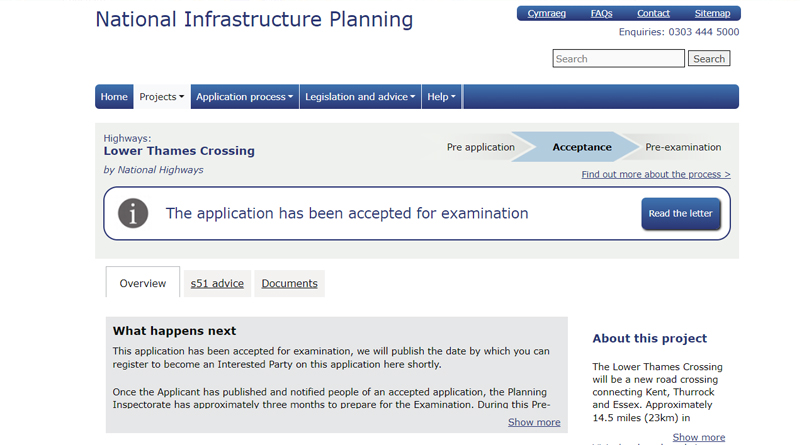Screen dimensions: 800x445
Task: Click the 'by National Highways' text
Action: pos(154,170)
